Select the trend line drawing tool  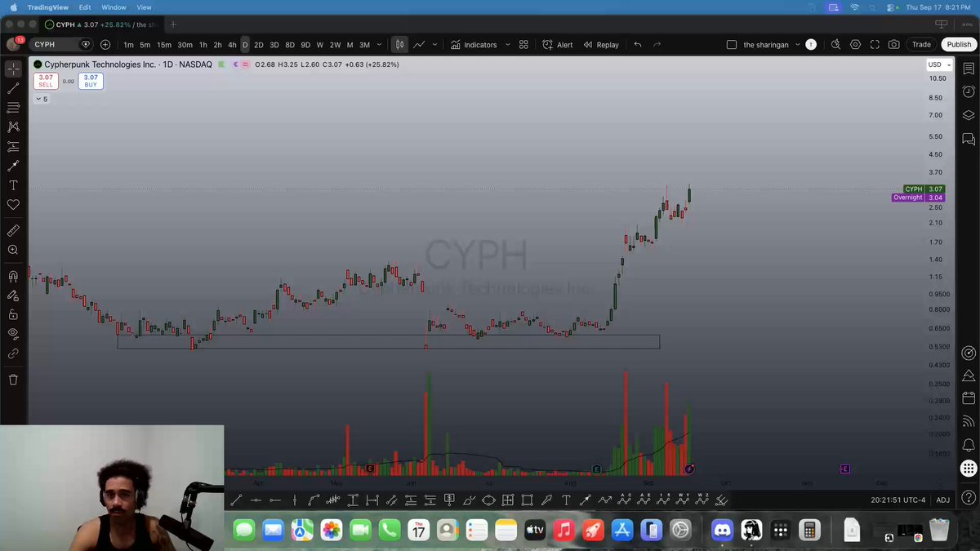[13, 88]
